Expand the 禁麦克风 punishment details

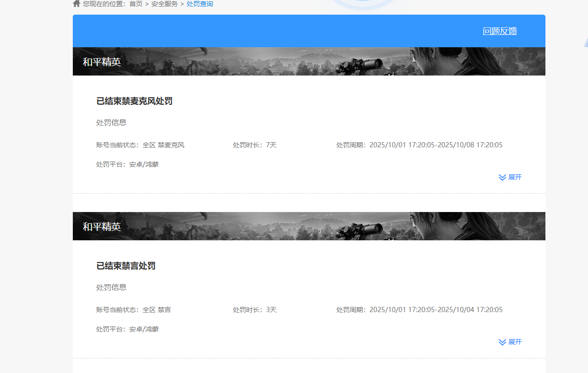tap(510, 177)
